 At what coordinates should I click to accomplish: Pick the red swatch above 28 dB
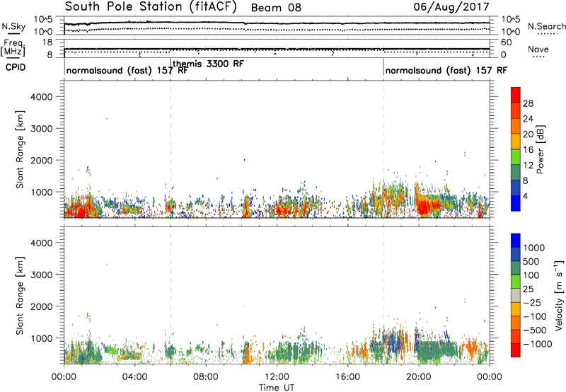click(x=516, y=96)
